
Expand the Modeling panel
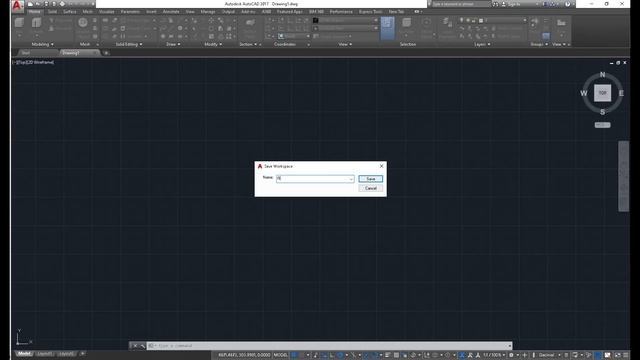(42, 44)
